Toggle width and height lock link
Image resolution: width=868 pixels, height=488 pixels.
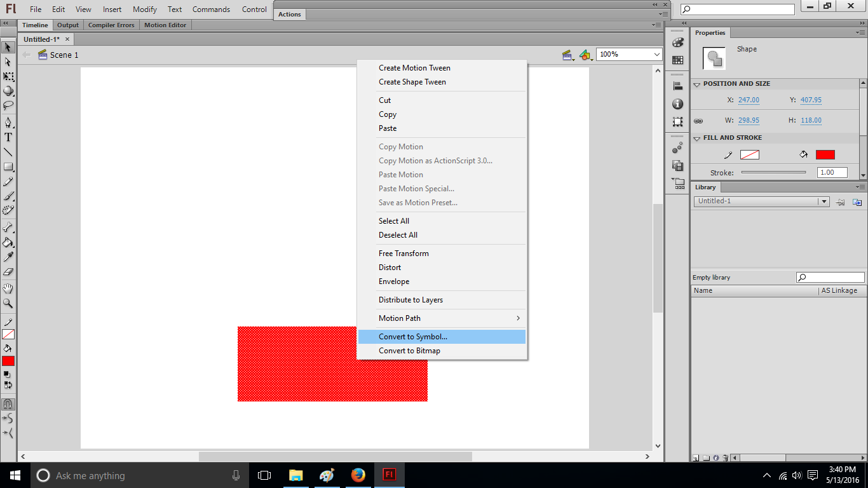pyautogui.click(x=698, y=121)
